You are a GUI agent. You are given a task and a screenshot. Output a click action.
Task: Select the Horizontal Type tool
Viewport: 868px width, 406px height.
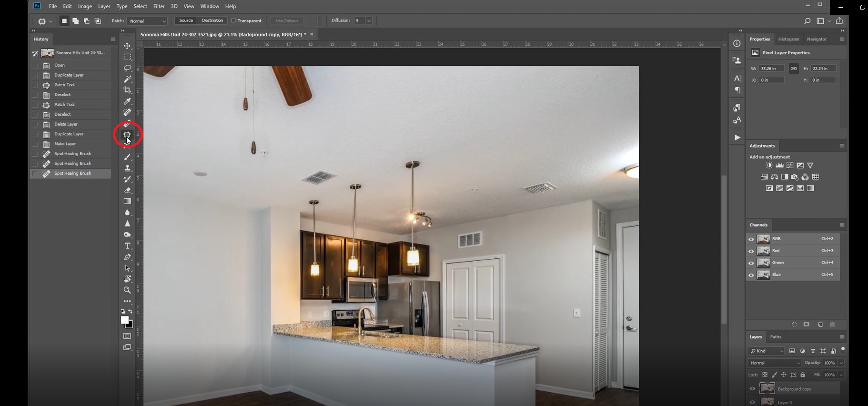click(x=127, y=246)
